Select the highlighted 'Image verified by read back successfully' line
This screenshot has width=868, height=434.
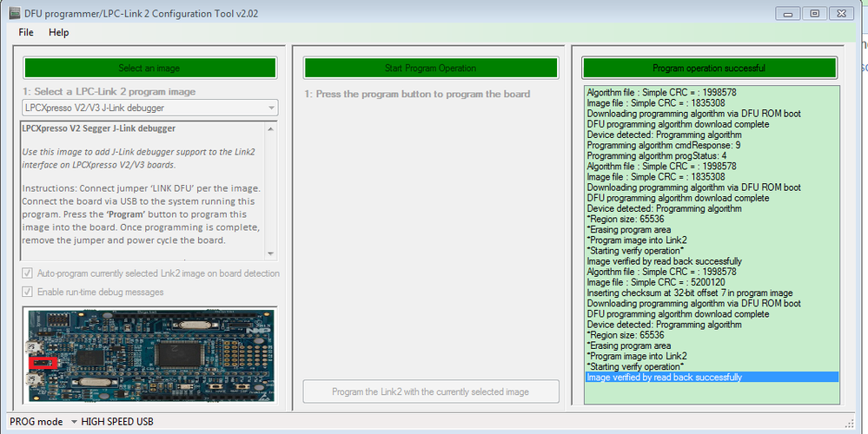pos(712,377)
